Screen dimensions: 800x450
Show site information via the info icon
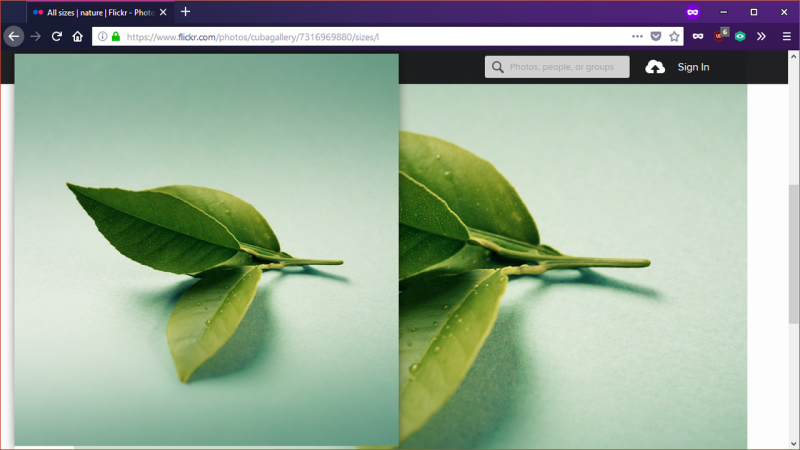pos(103,37)
